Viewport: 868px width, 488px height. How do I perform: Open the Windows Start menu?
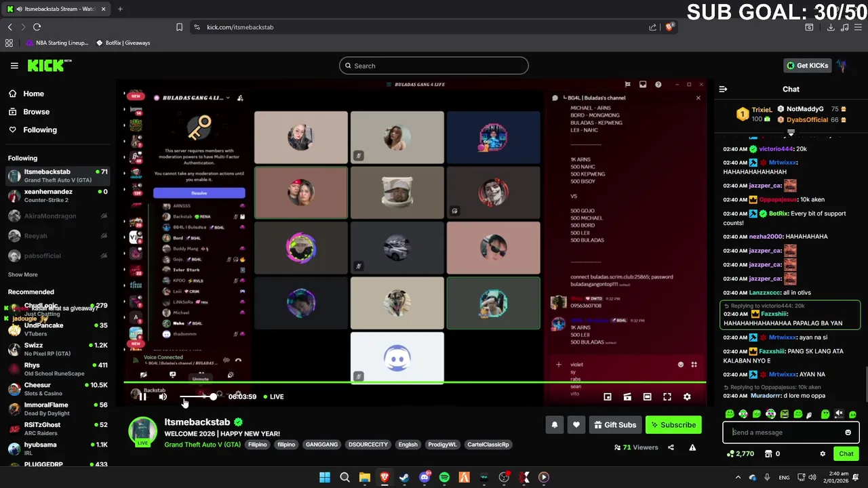pyautogui.click(x=325, y=477)
